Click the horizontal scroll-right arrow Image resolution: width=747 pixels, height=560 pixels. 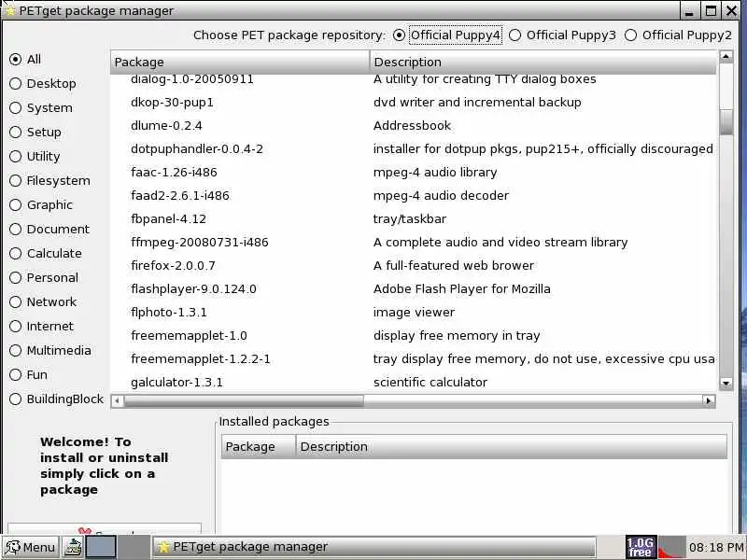[x=709, y=401]
